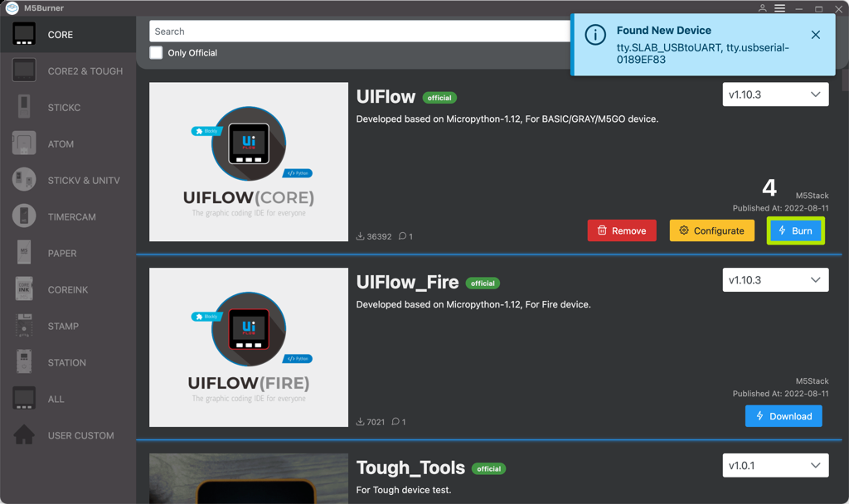Click M5Stack author under UIFlow_Fire

(812, 381)
